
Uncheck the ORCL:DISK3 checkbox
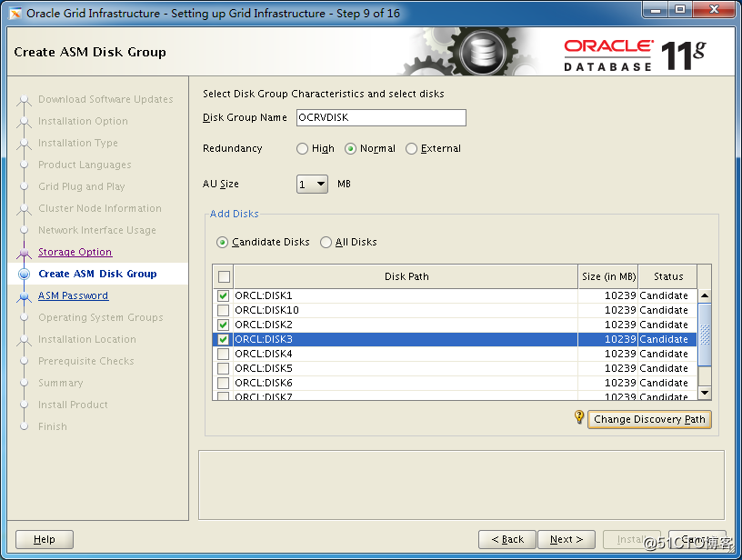point(224,340)
